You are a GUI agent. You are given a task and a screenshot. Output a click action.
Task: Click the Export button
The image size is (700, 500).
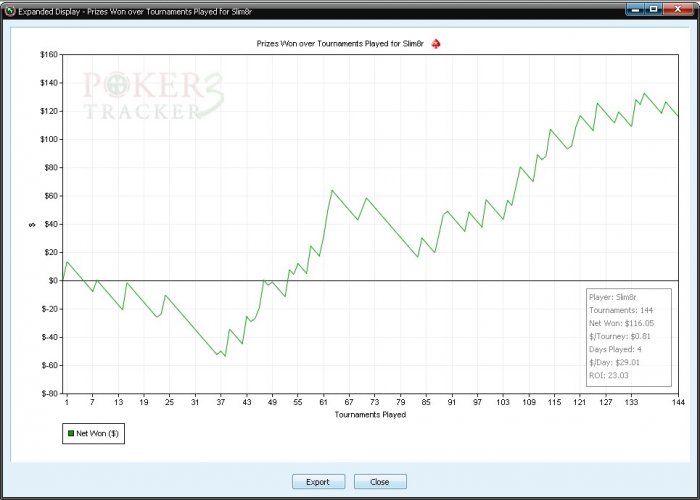(x=318, y=482)
